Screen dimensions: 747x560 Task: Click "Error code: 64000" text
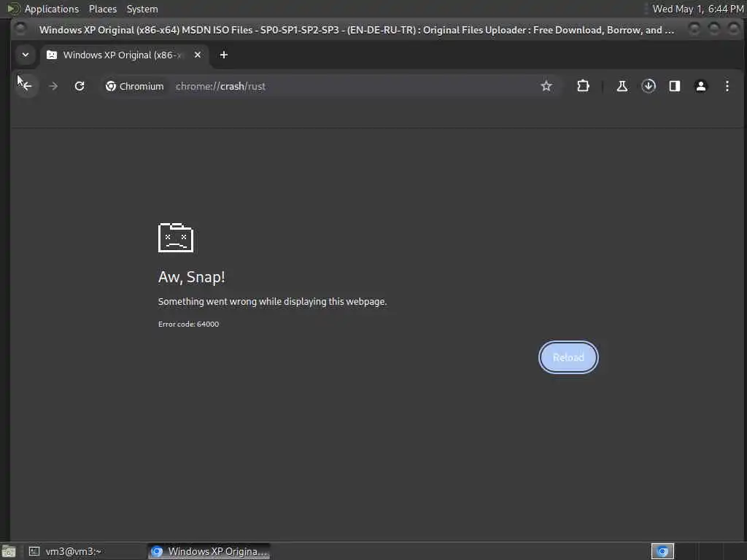click(189, 324)
